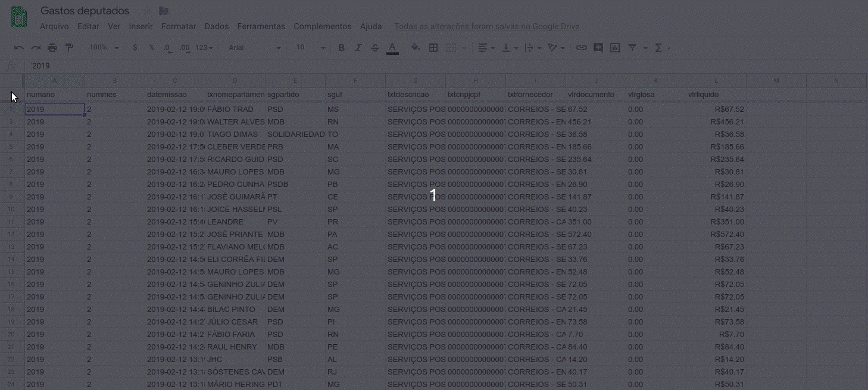868x390 pixels.
Task: Open the Ferramentas menu
Action: [x=261, y=26]
